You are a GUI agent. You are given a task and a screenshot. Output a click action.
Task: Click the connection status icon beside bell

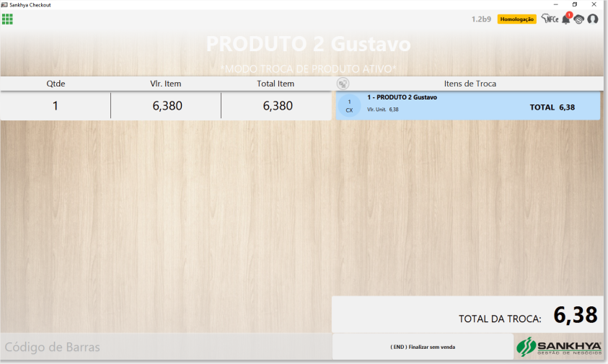[x=578, y=19]
